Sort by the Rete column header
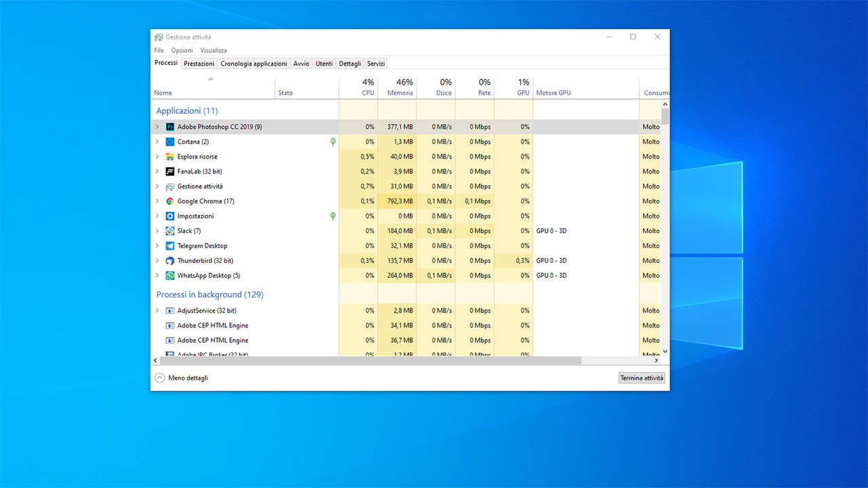Screen dimensions: 868x488 (x=475, y=87)
